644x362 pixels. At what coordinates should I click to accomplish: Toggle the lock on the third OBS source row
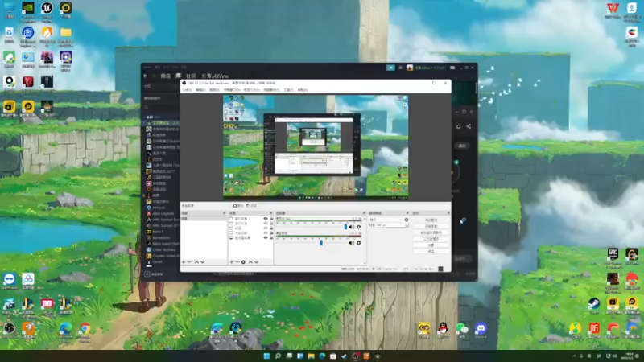(x=271, y=228)
